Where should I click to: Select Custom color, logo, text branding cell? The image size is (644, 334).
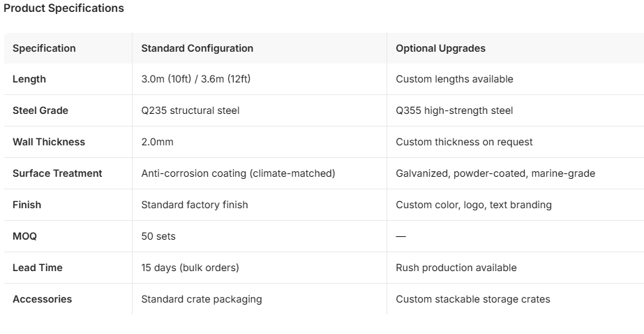[474, 205]
